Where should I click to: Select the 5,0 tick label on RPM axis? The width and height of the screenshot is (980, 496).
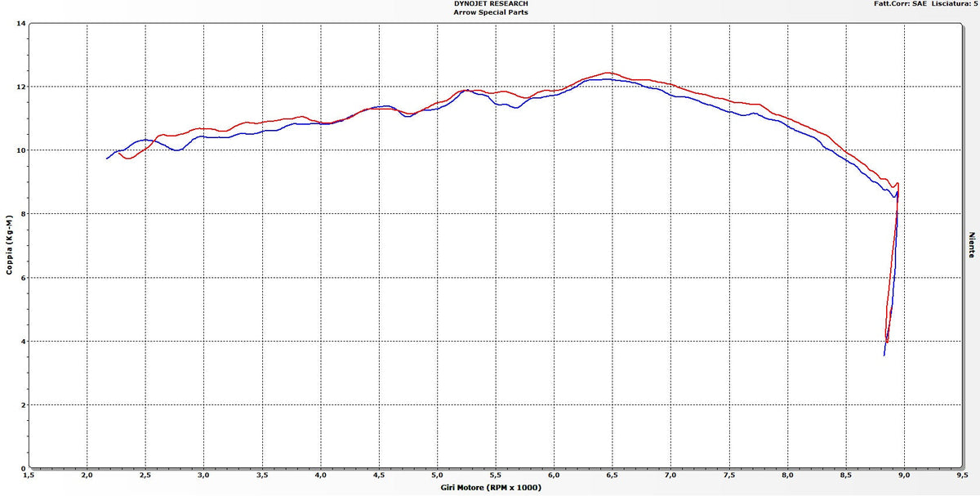click(x=437, y=475)
